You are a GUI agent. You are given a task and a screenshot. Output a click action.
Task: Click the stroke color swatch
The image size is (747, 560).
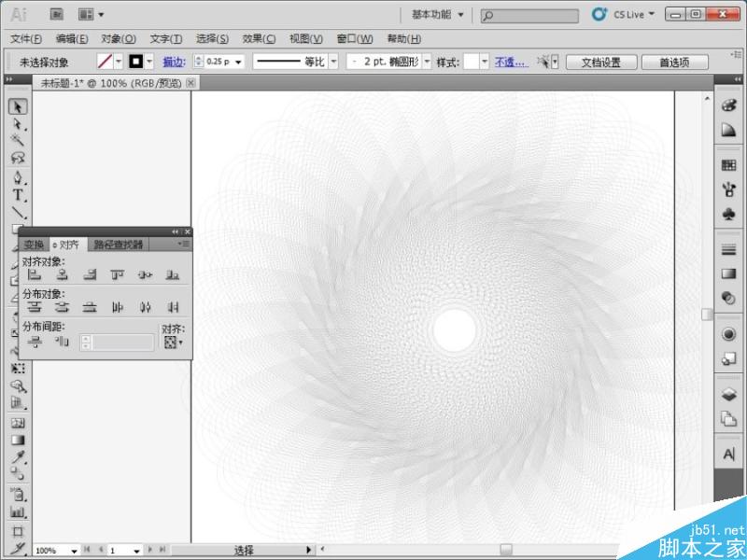[x=135, y=62]
